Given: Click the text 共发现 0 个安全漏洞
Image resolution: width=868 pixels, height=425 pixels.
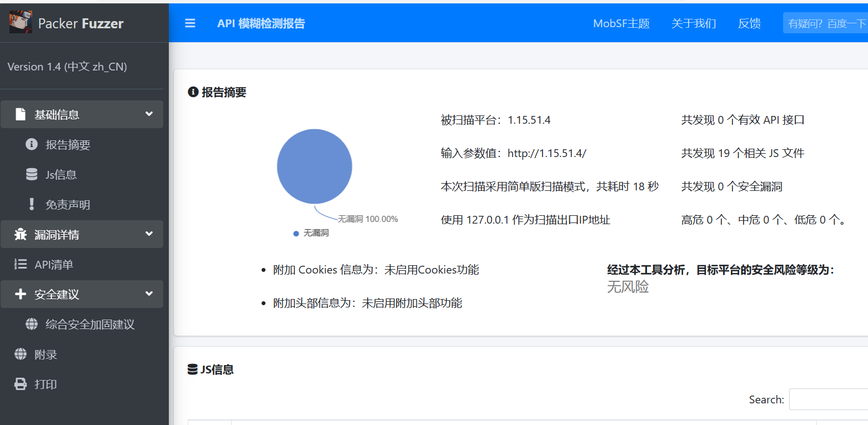Looking at the screenshot, I should (732, 186).
